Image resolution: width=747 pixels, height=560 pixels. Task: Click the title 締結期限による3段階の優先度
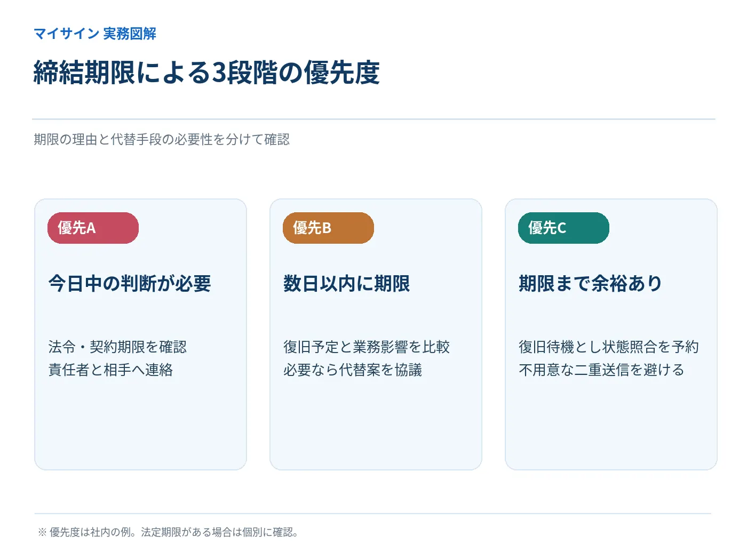(206, 73)
